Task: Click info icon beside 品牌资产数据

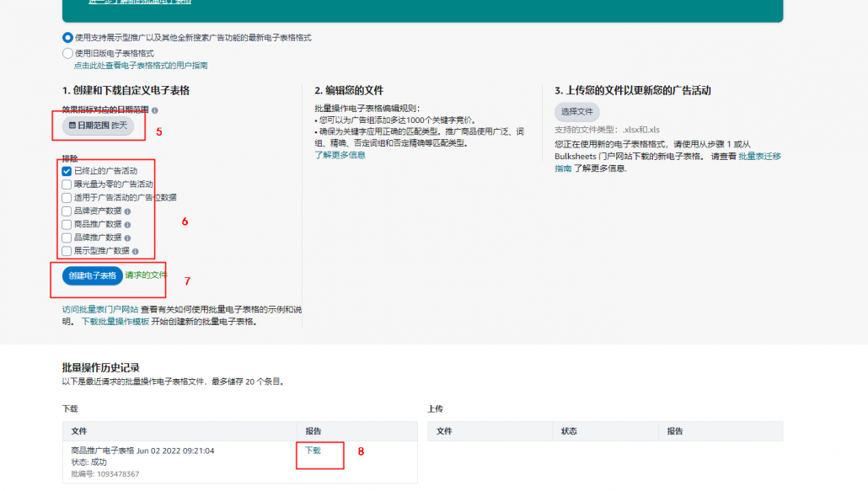Action: coord(127,211)
